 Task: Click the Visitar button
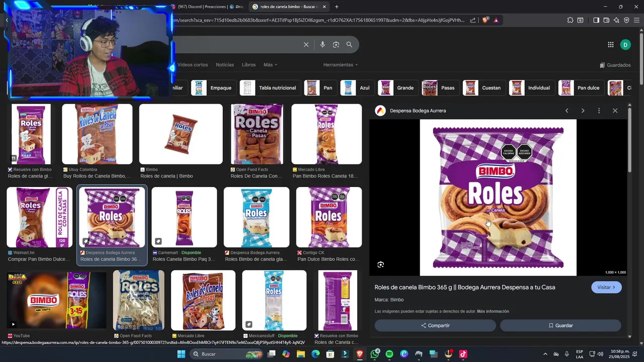tap(606, 287)
